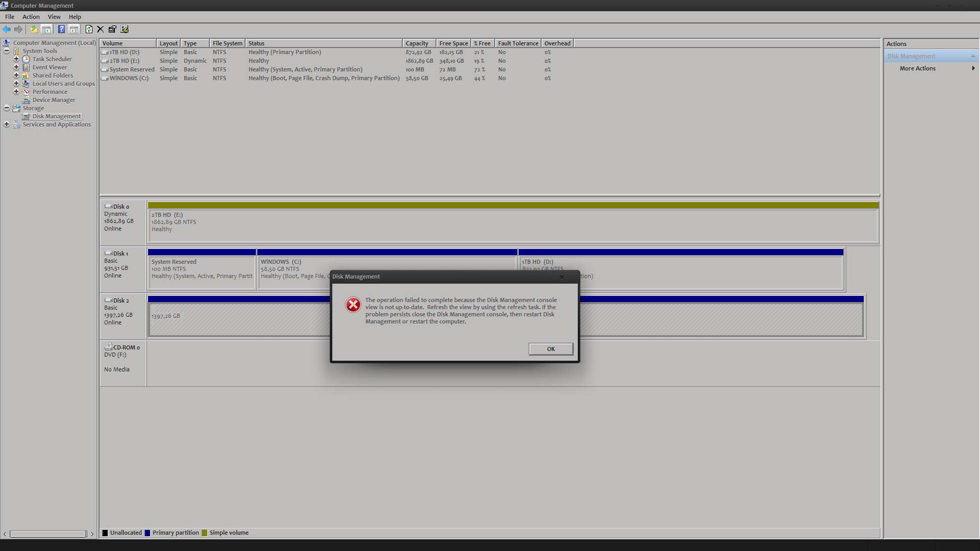Click the Refresh toolbar icon
Image resolution: width=980 pixels, height=551 pixels.
tap(89, 29)
